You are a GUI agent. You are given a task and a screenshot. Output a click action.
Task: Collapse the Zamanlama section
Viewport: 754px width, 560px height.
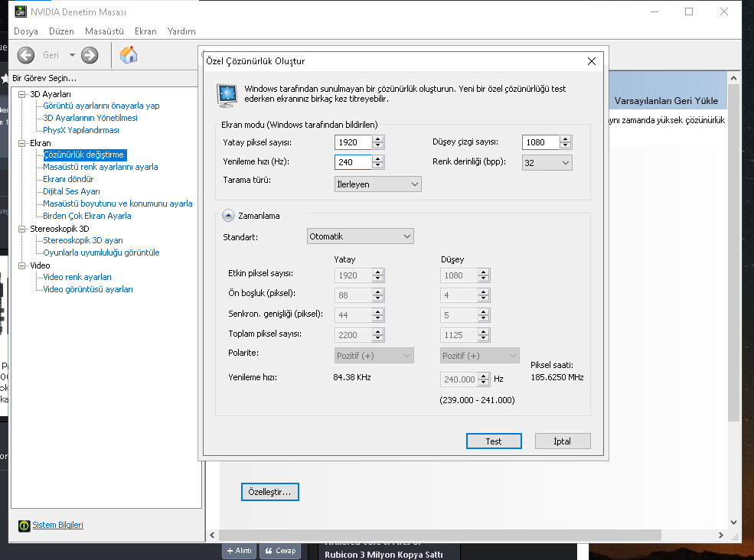pyautogui.click(x=228, y=216)
